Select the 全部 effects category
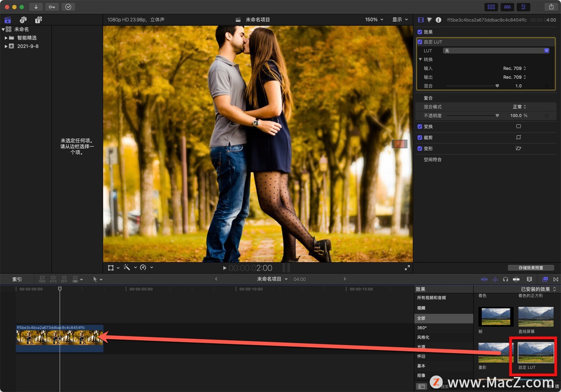Image resolution: width=561 pixels, height=392 pixels. [444, 318]
